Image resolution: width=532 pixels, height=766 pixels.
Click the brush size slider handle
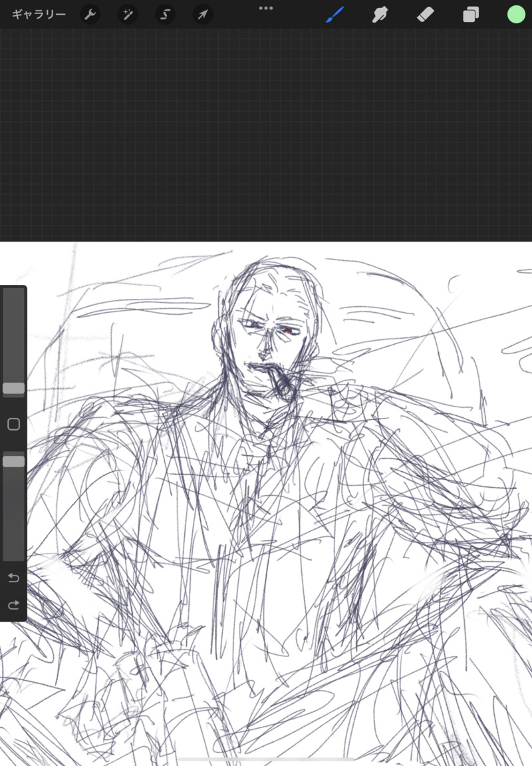[14, 389]
